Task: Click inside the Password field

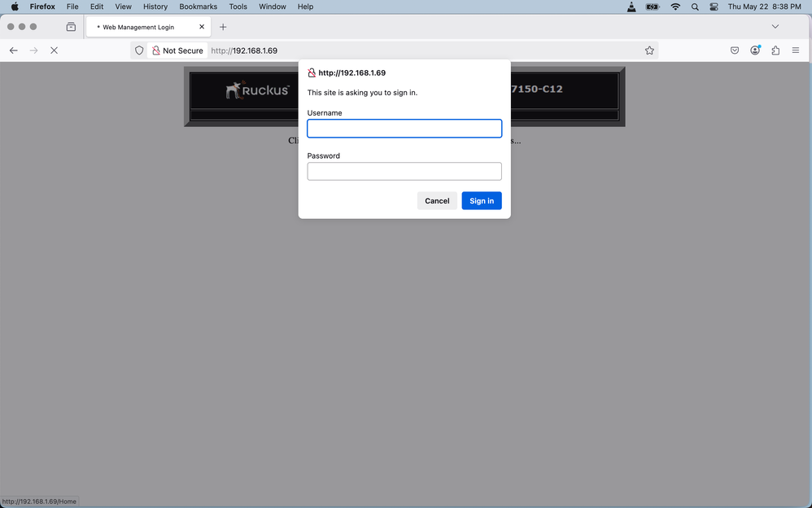Action: click(404, 171)
